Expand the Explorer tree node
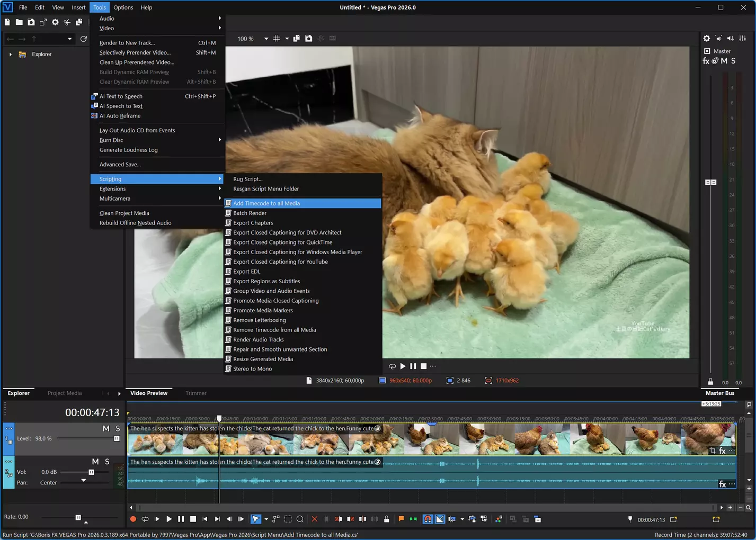 pyautogui.click(x=10, y=54)
